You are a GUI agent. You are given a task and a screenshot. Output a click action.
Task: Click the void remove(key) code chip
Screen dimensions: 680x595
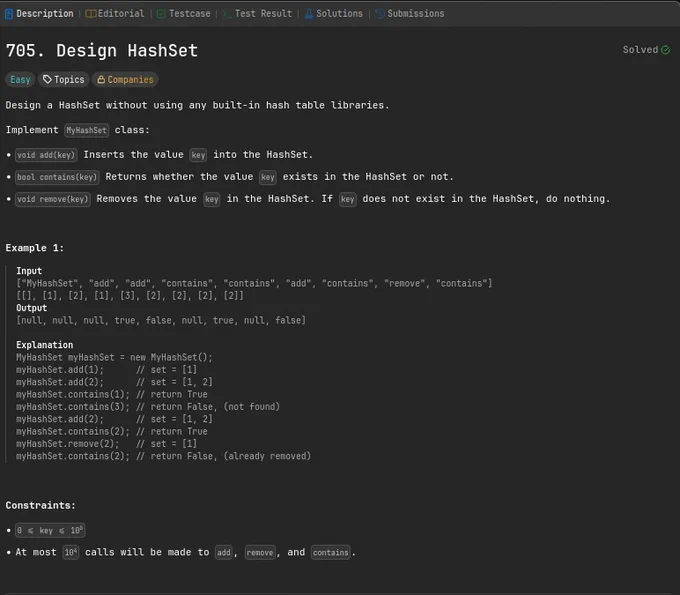click(52, 199)
